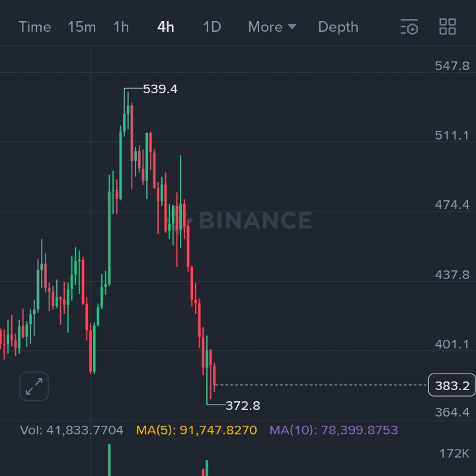This screenshot has height=476, width=476.
Task: Select the 1h interval tab
Action: [x=121, y=27]
